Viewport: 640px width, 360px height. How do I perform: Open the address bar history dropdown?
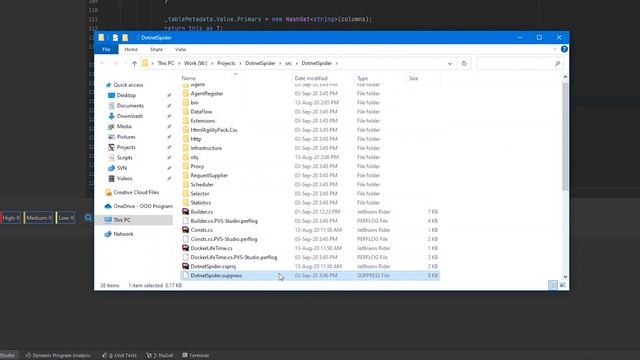pos(450,64)
